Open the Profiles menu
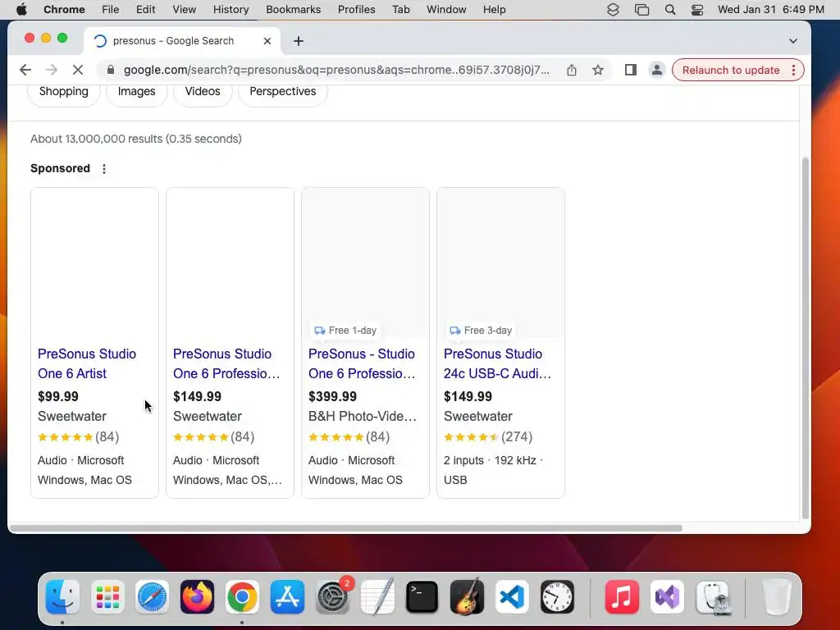Image resolution: width=840 pixels, height=630 pixels. pyautogui.click(x=356, y=10)
